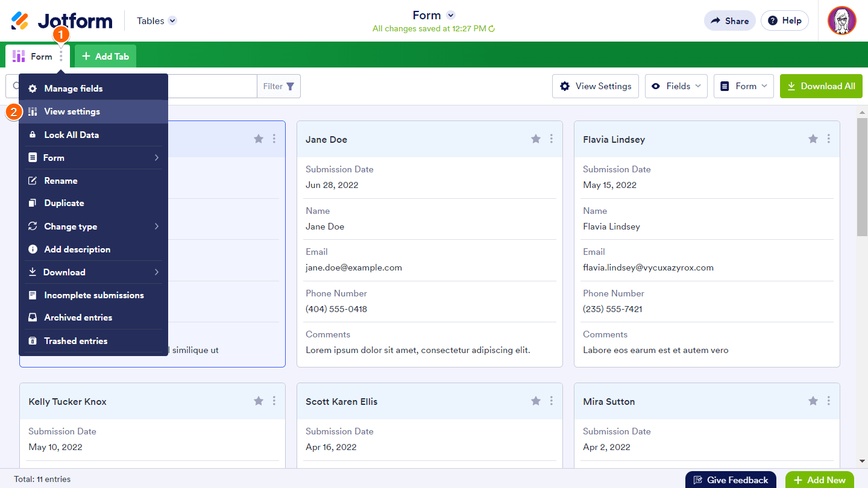
Task: Click the refresh icon beside saved status
Action: point(492,29)
